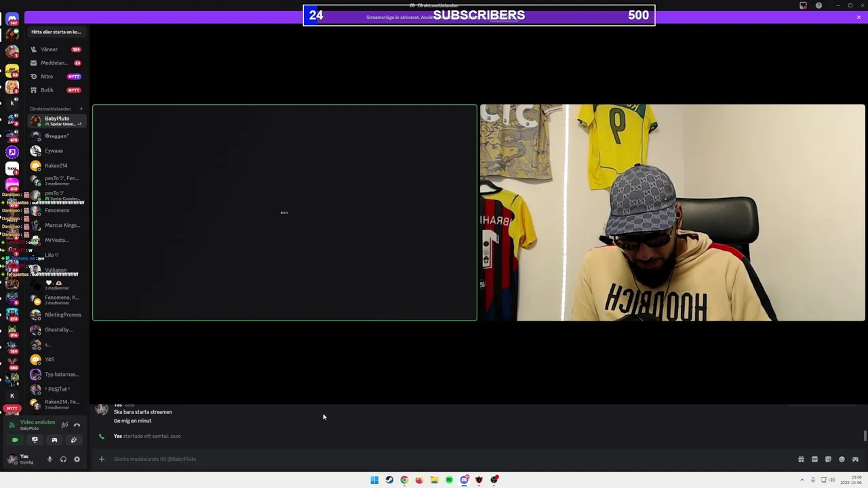Click "Video ansluten" connection status
The image size is (868, 488).
click(37, 422)
